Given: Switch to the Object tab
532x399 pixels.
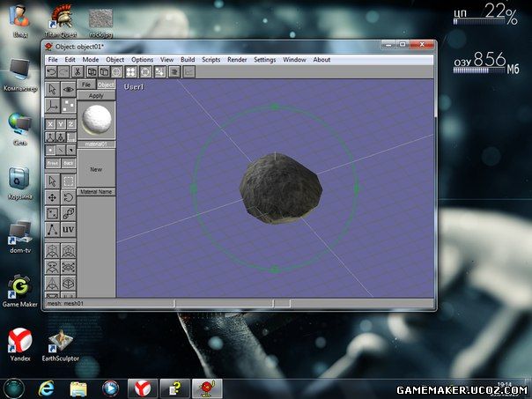Looking at the screenshot, I should [106, 85].
